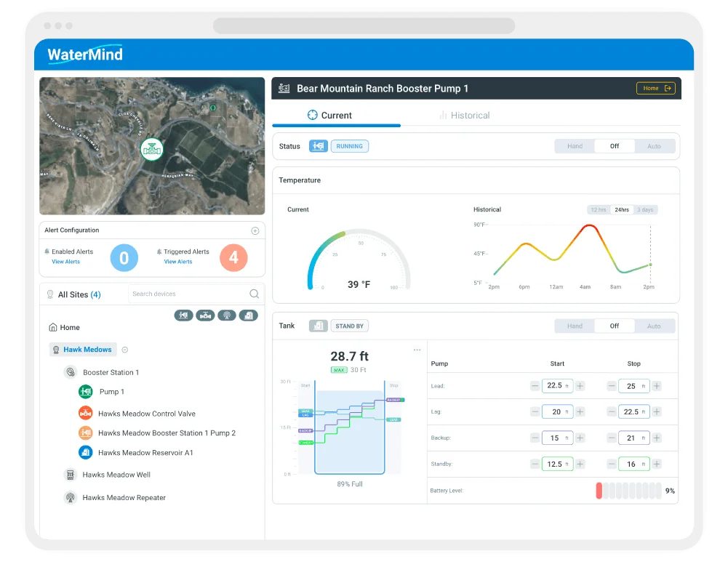The image size is (728, 567).
Task: Click the Booster Station 1 icon
Action: coord(71,372)
